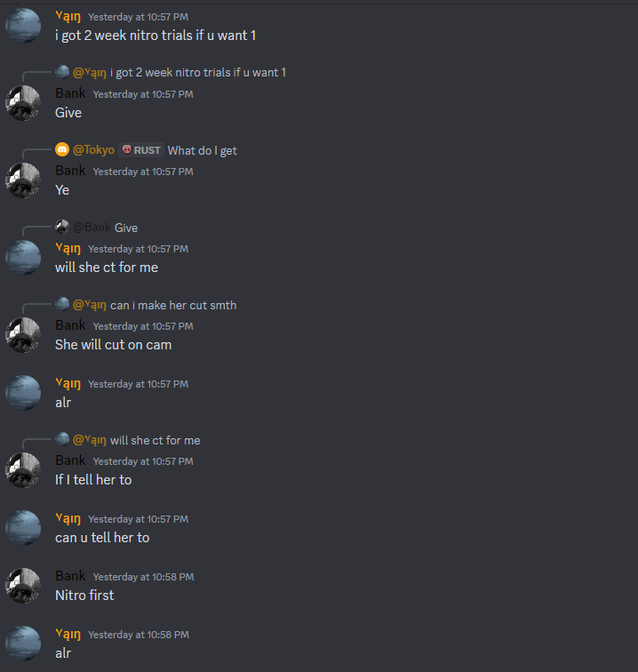Click the small Bank avatar in '@Bank Give' reply

point(62,227)
